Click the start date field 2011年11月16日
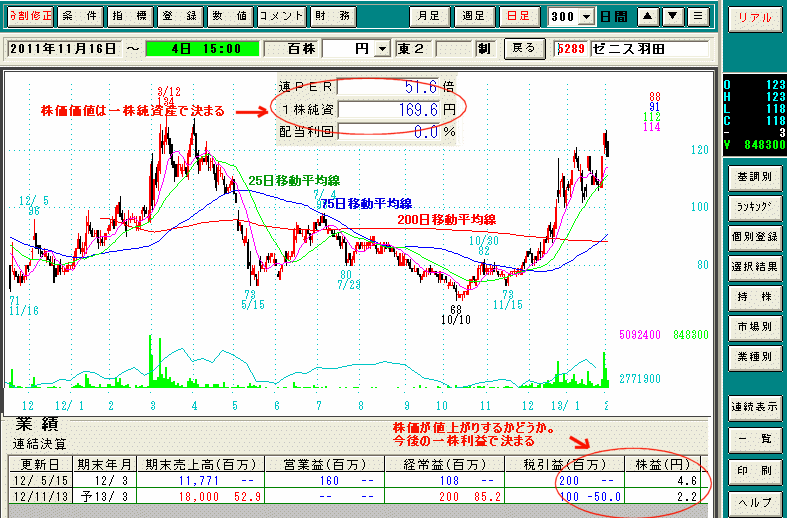The image size is (787, 518). tap(63, 49)
